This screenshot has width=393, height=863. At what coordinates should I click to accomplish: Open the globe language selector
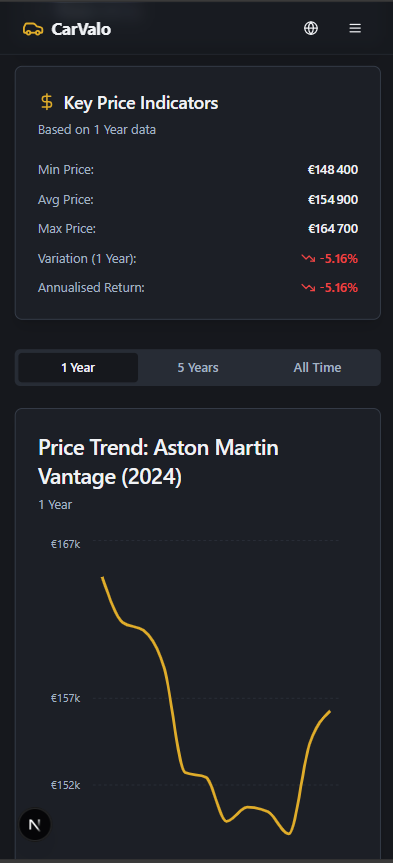pos(311,28)
